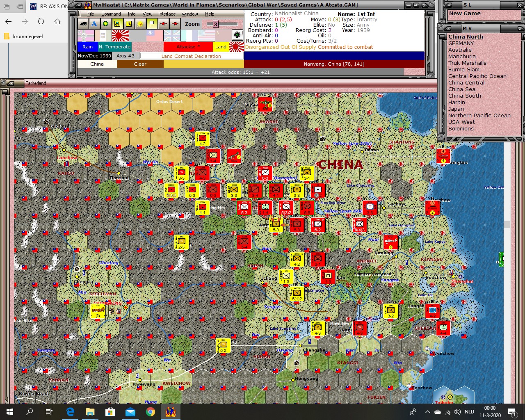Viewport: 525px width, 420px height.
Task: Open the Interface menu
Action: click(167, 14)
